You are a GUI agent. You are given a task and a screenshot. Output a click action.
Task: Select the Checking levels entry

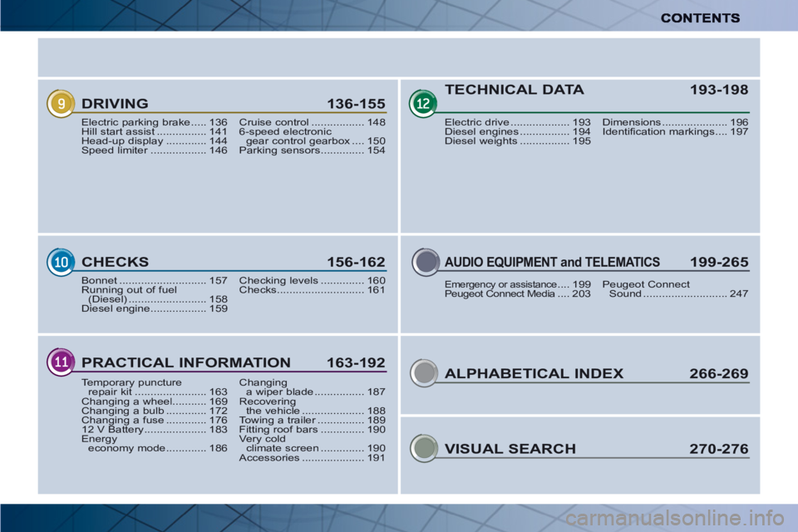(x=312, y=280)
